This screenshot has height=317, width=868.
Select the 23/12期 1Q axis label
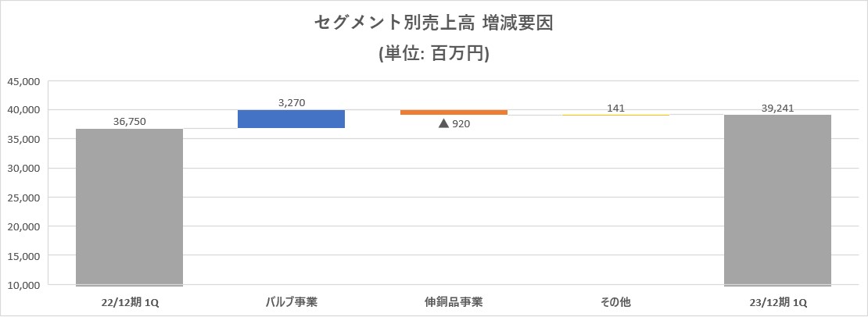pyautogui.click(x=778, y=302)
